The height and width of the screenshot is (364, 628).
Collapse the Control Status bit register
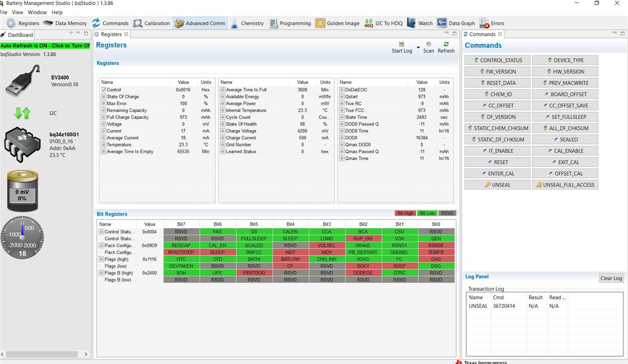tap(101, 232)
